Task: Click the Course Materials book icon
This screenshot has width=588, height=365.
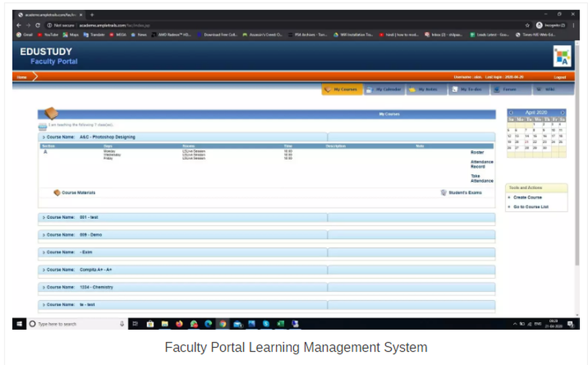Action: click(56, 193)
